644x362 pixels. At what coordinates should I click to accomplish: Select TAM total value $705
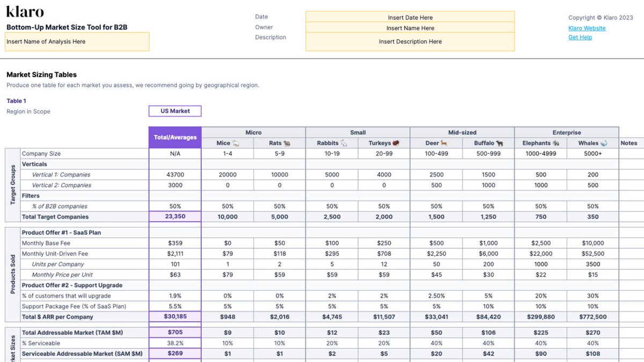(x=175, y=333)
